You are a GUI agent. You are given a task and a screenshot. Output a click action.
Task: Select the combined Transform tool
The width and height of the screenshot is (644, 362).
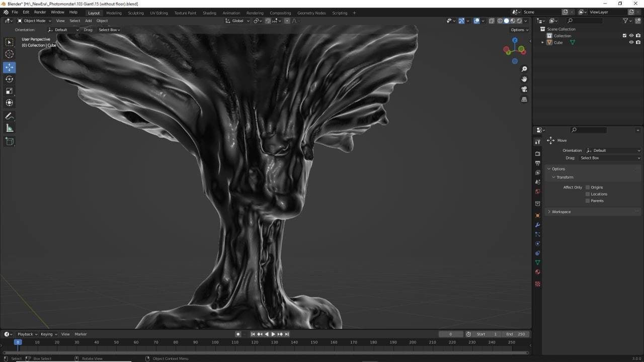click(9, 103)
